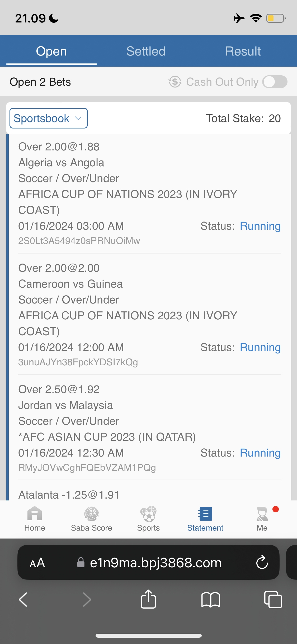Switch to the Result tab
This screenshot has height=644, width=297.
(x=243, y=51)
